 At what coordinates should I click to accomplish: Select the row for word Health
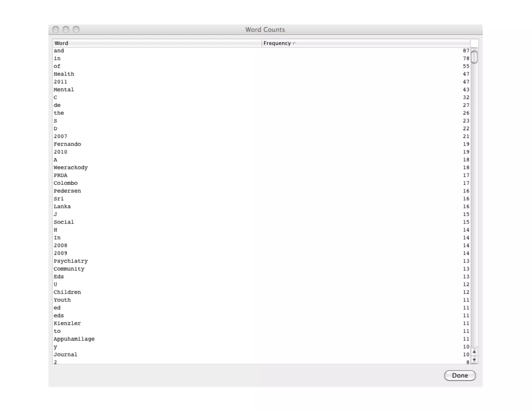(x=64, y=74)
